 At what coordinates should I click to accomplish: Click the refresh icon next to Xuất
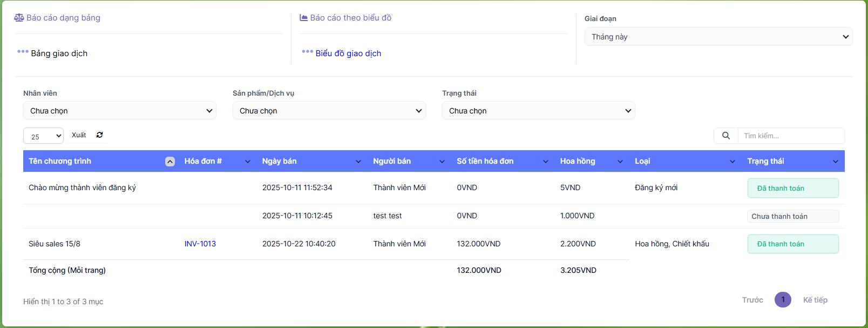pyautogui.click(x=99, y=135)
